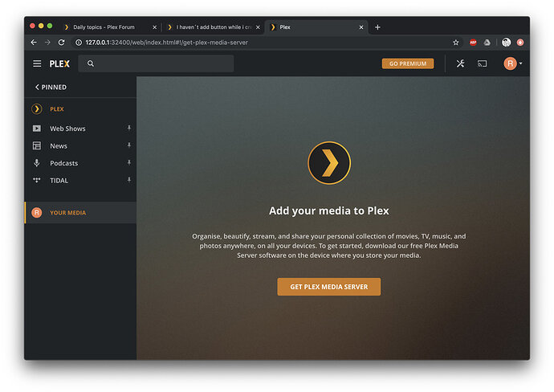The image size is (554, 392).
Task: Click the large Plex chevron logo
Action: [x=329, y=163]
